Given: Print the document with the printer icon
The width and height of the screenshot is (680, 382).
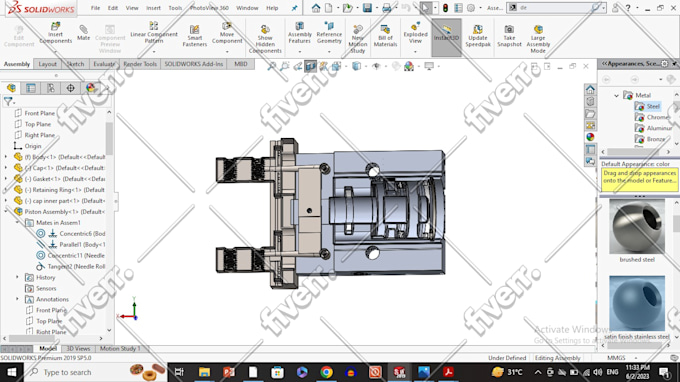Looking at the screenshot, I should [x=386, y=8].
